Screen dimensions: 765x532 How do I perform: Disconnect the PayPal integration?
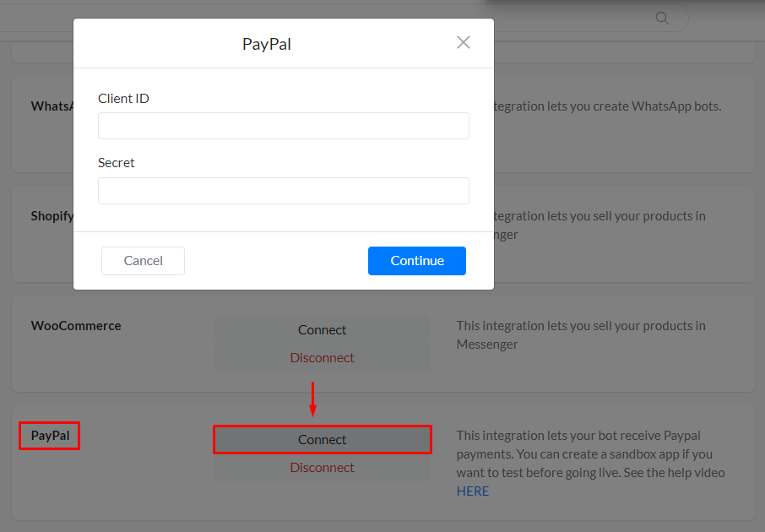click(x=322, y=468)
